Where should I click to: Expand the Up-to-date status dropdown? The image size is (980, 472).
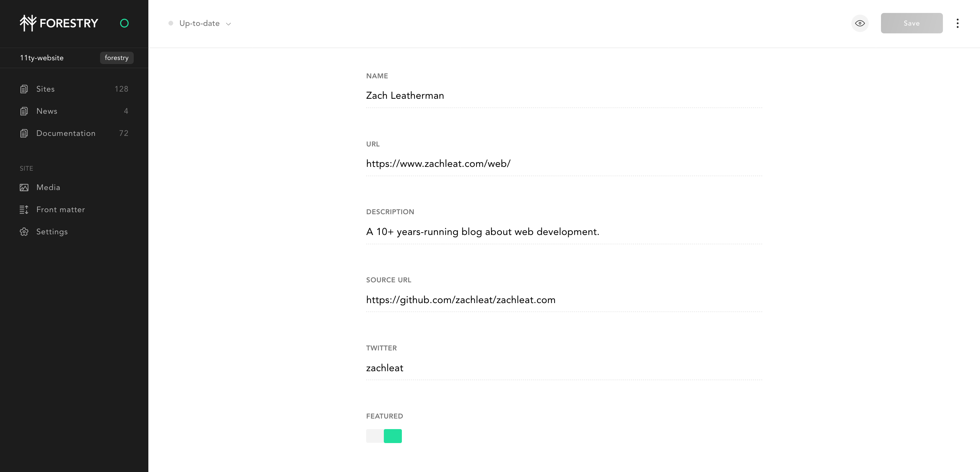200,23
